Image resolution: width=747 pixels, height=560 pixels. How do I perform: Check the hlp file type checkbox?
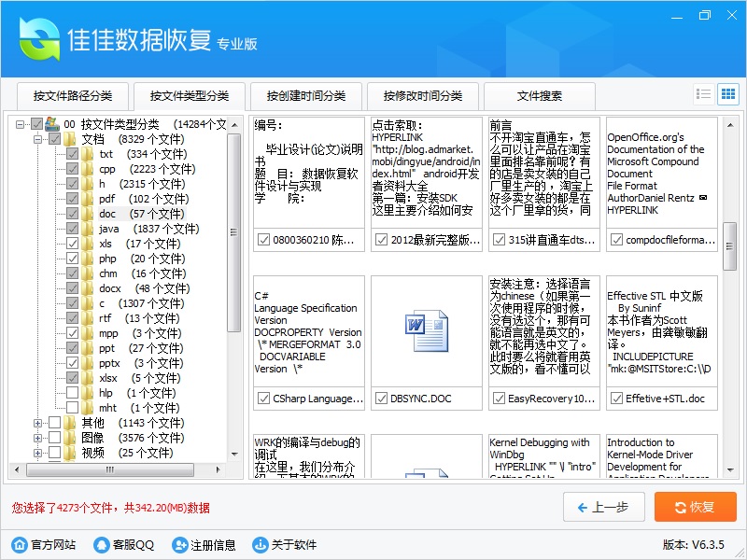73,393
